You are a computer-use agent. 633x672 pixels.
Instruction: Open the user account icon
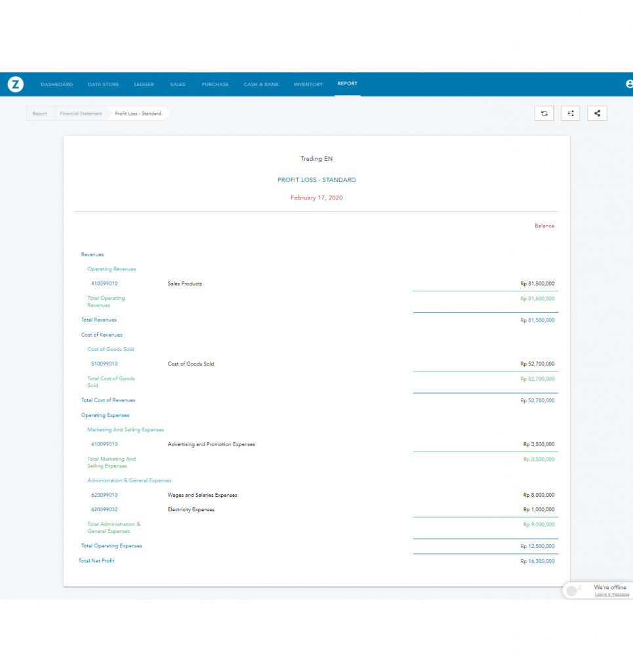click(629, 84)
